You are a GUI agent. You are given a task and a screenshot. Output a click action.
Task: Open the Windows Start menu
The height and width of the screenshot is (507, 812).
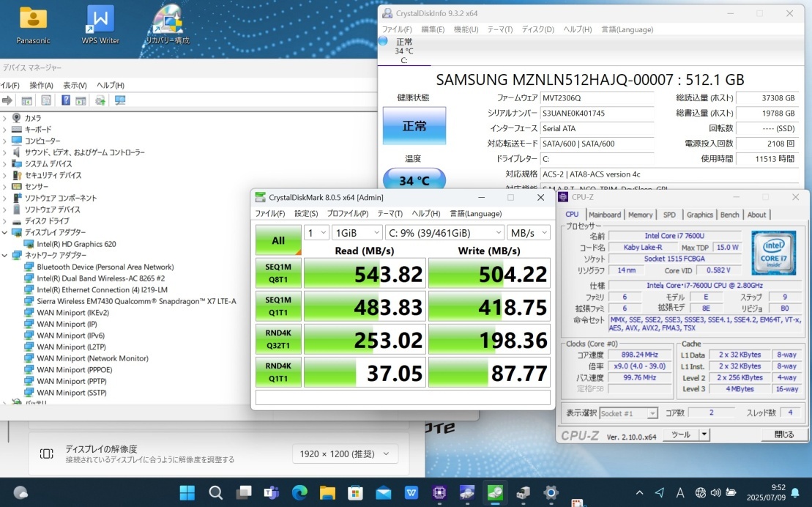[187, 492]
